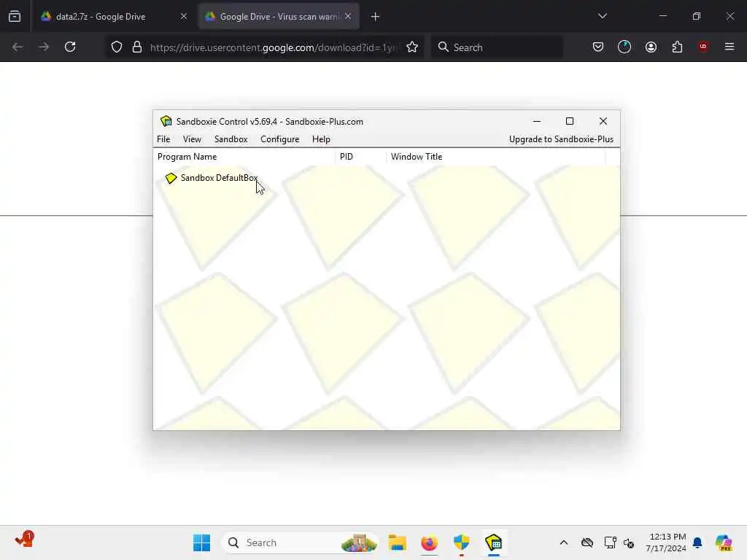Open File Explorer from the taskbar

coord(397,542)
